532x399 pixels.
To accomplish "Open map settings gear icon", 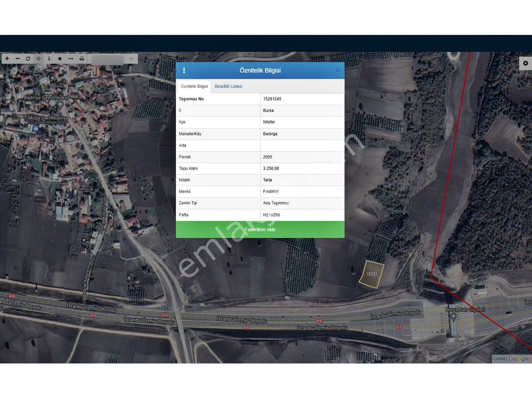I will [x=525, y=63].
